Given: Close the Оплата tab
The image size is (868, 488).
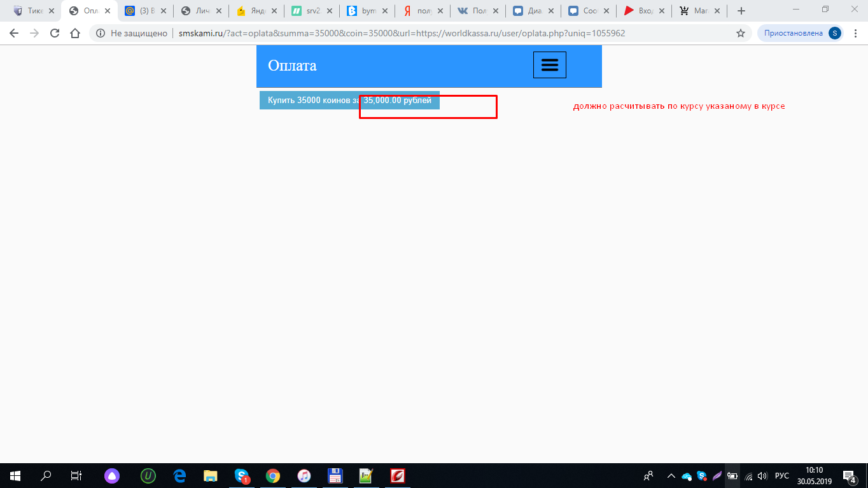Looking at the screenshot, I should [x=107, y=11].
